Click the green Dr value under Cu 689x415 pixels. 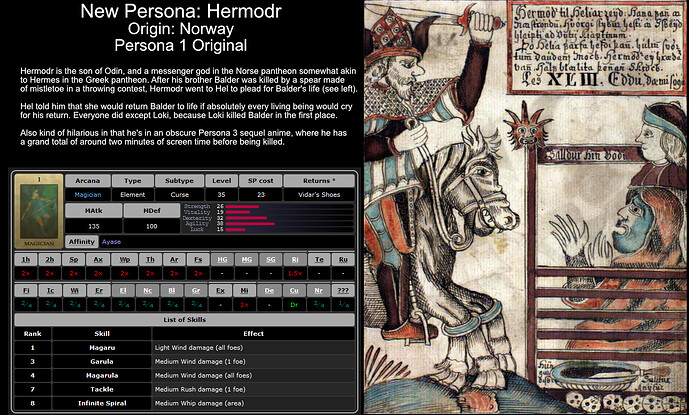(x=294, y=305)
